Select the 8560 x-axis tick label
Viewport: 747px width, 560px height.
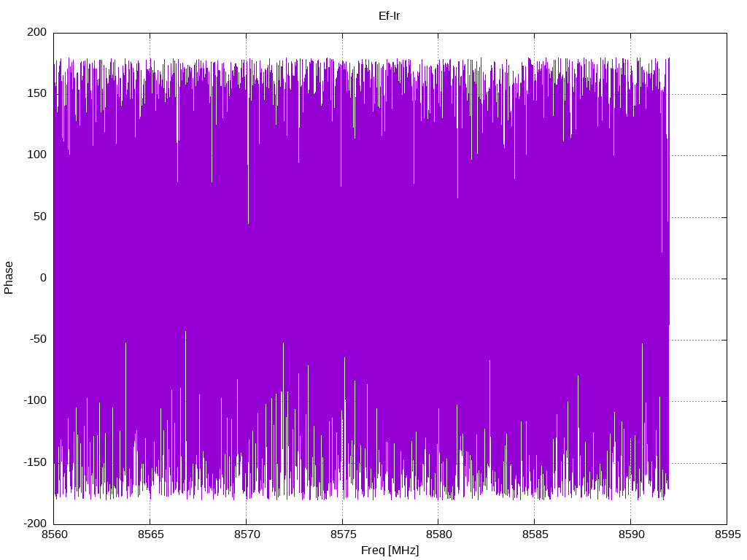[x=54, y=534]
